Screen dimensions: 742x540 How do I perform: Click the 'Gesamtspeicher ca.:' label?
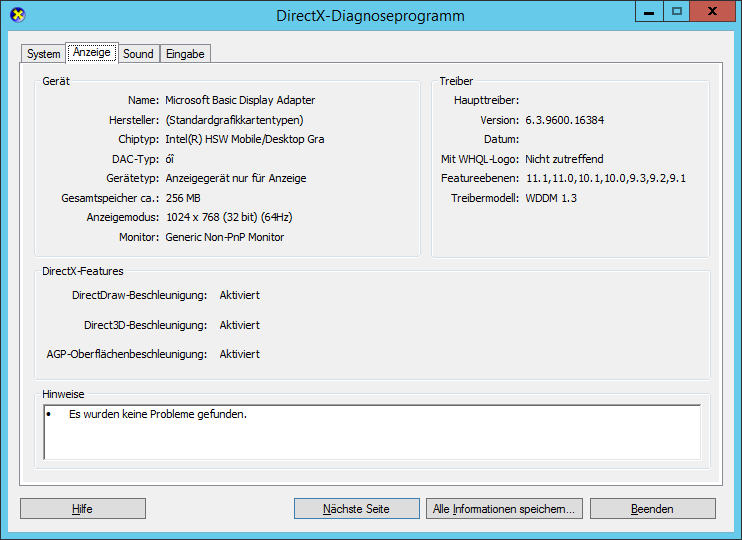[x=110, y=198]
